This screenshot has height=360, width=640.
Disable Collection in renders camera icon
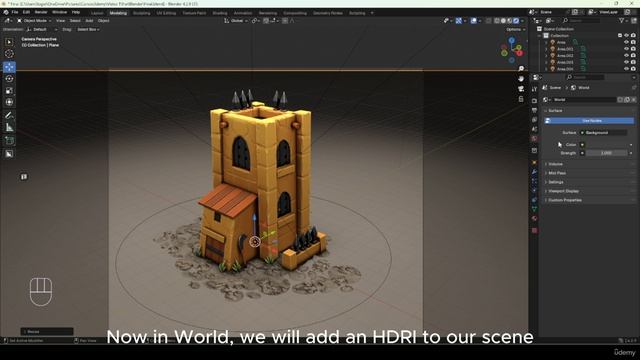tap(633, 36)
